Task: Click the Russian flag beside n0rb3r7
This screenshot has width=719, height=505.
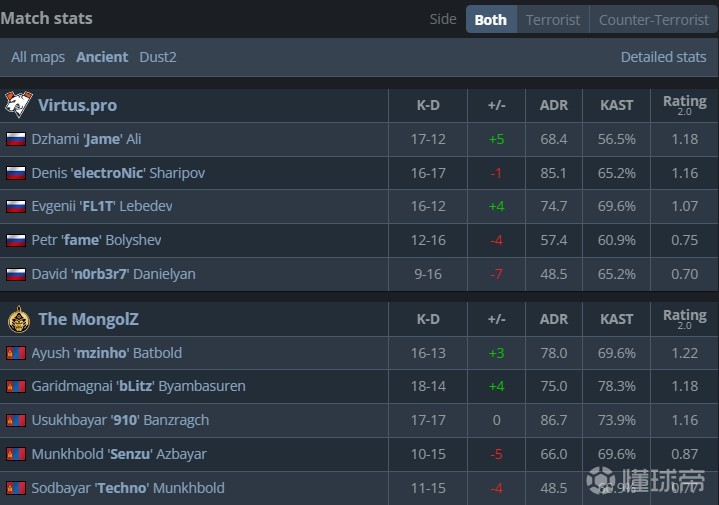Action: [x=16, y=274]
